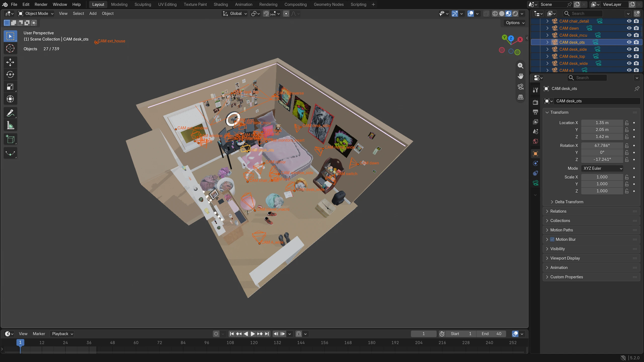The height and width of the screenshot is (362, 644).
Task: Play the animation forward
Action: (253, 334)
